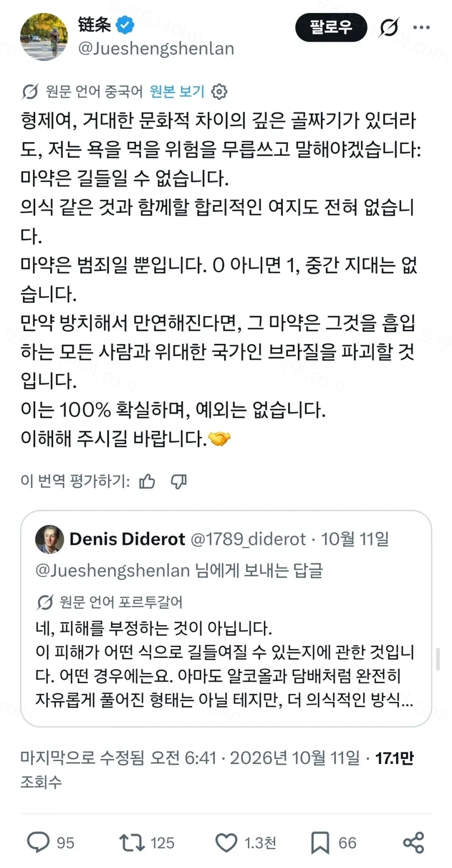This screenshot has width=452, height=868.
Task: Tap the blue verified badge
Action: point(125,25)
